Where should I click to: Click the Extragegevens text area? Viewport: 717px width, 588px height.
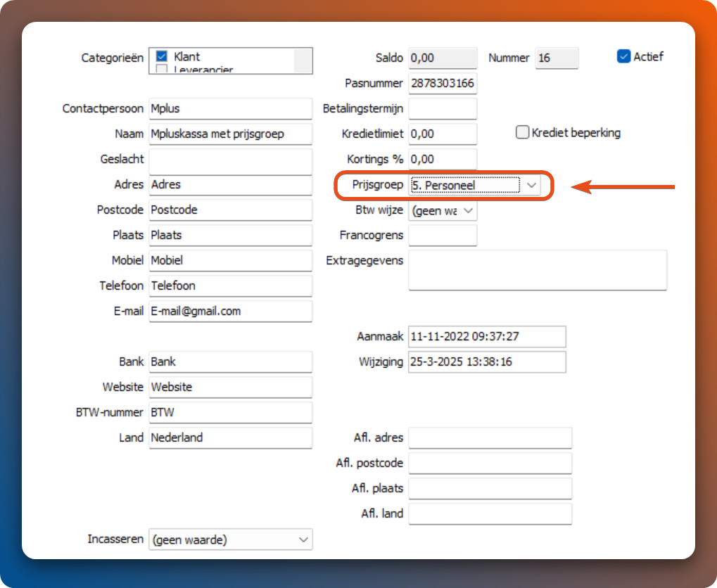[537, 270]
